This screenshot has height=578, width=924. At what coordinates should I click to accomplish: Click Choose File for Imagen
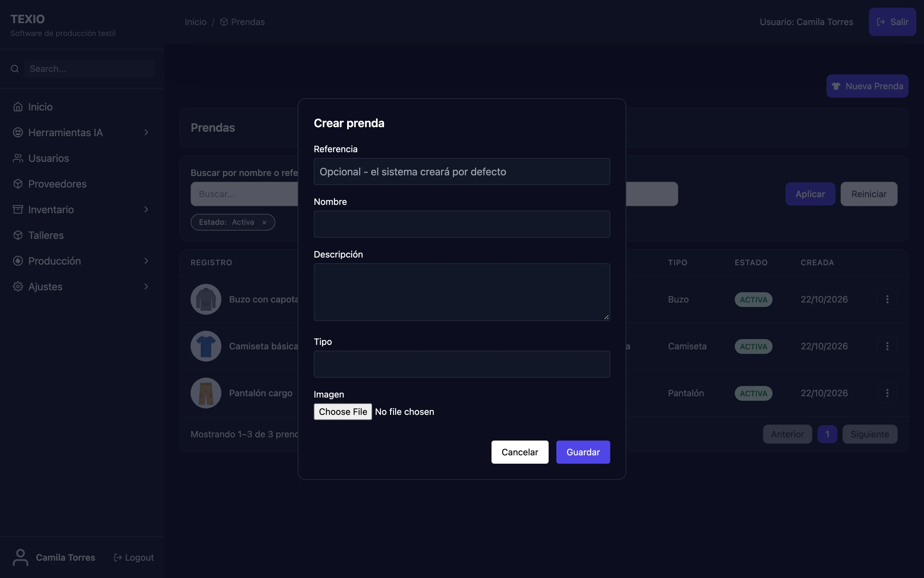point(343,411)
